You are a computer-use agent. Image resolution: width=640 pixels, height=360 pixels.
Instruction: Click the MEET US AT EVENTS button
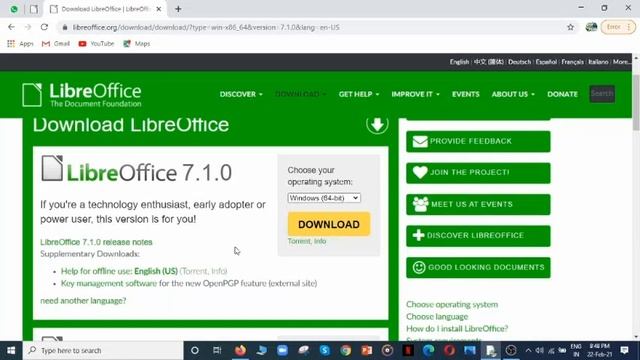pos(478,204)
